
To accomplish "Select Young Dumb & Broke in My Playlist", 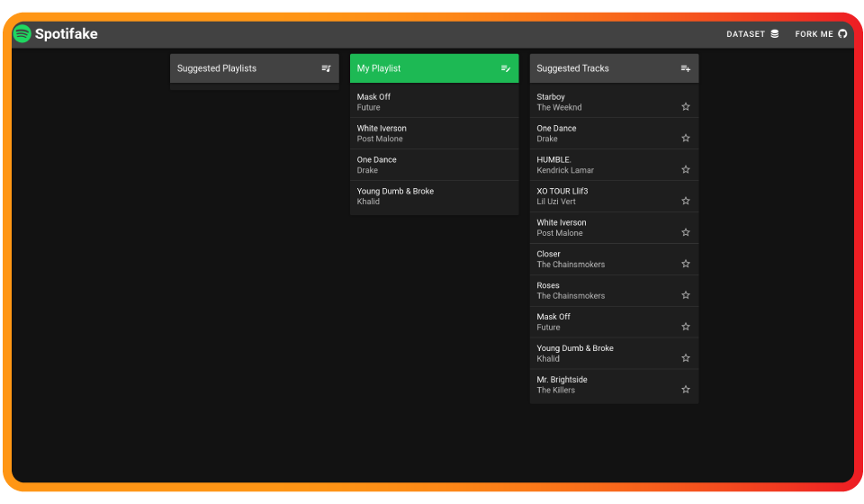I will [x=434, y=196].
